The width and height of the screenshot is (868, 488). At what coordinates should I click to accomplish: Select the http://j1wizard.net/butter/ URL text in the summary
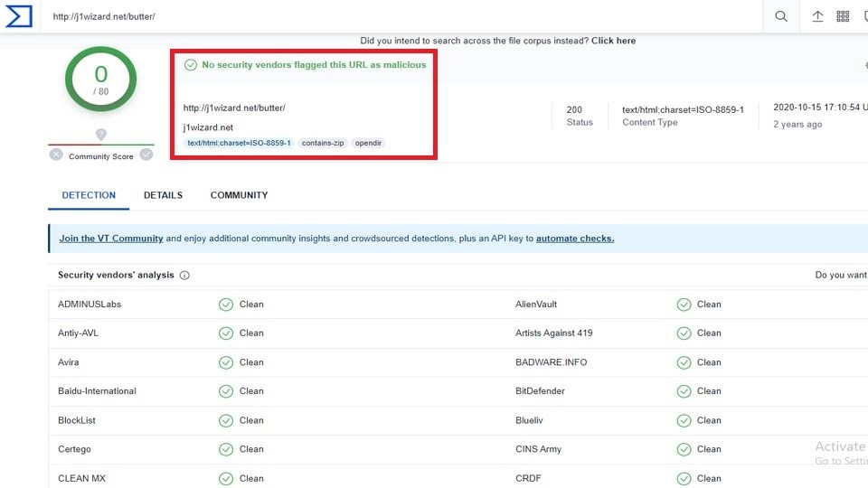(234, 108)
